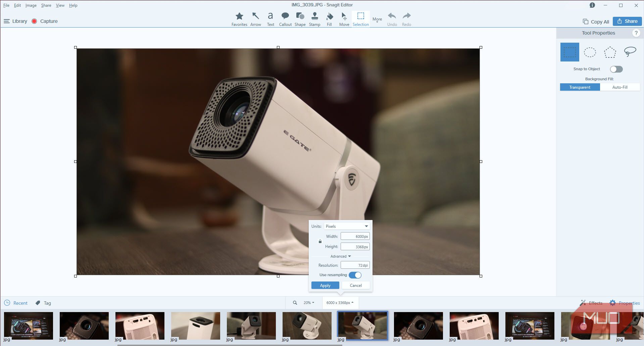The width and height of the screenshot is (644, 346).
Task: Select the Text tool
Action: (270, 19)
